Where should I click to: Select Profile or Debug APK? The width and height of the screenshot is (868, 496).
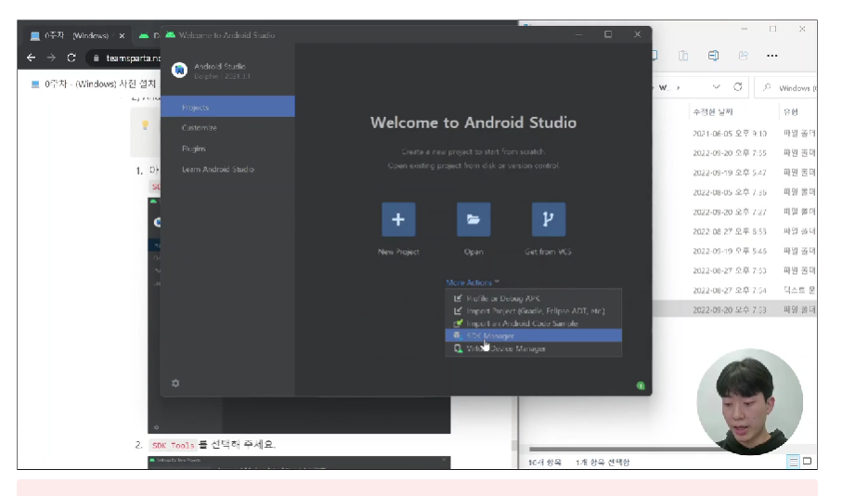click(533, 298)
